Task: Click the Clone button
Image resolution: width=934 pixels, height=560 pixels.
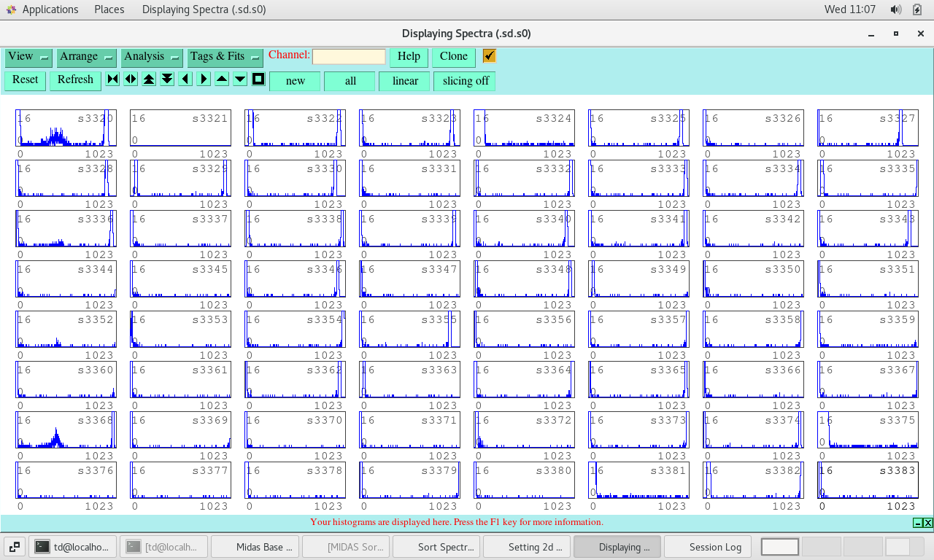Action: coord(453,57)
